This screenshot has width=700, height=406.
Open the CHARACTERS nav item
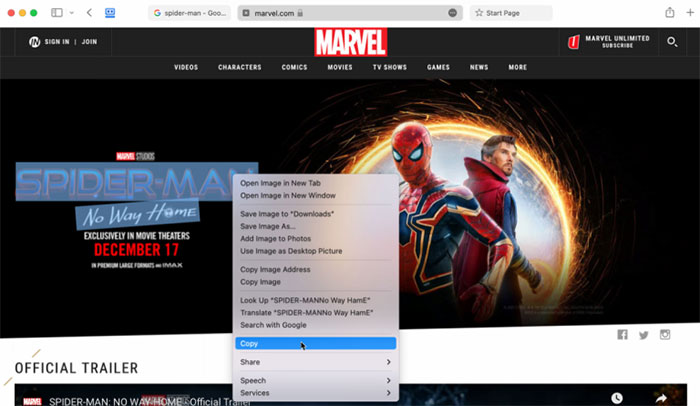[240, 67]
